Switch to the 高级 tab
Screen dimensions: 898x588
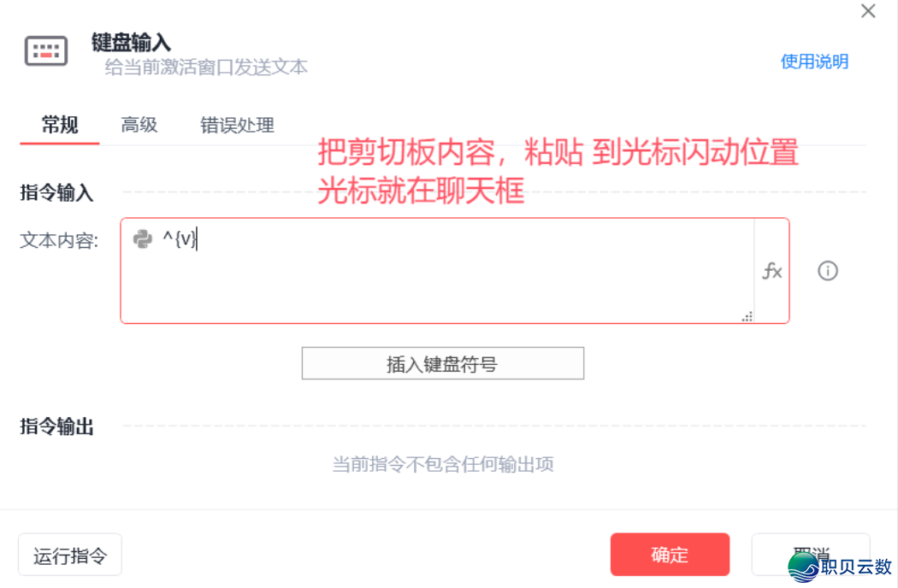[x=139, y=125]
